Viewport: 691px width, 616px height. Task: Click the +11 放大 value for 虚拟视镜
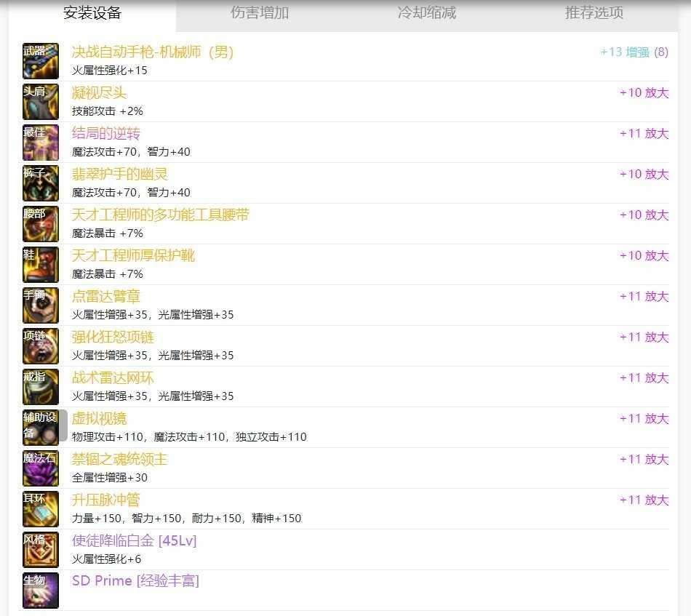644,418
